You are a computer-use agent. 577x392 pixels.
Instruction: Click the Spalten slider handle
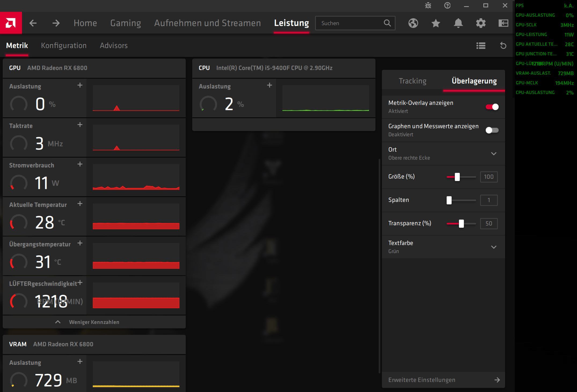click(x=449, y=200)
